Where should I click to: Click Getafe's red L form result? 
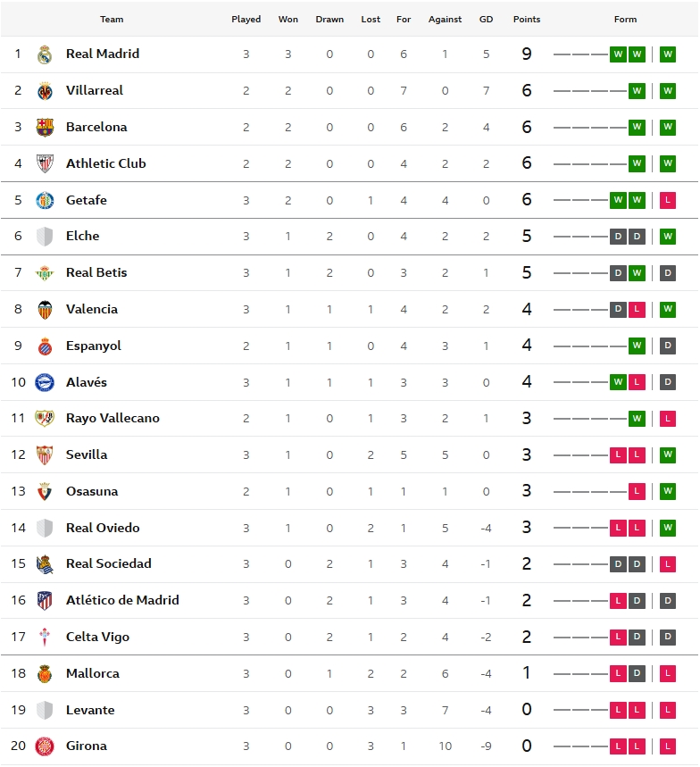pos(668,200)
